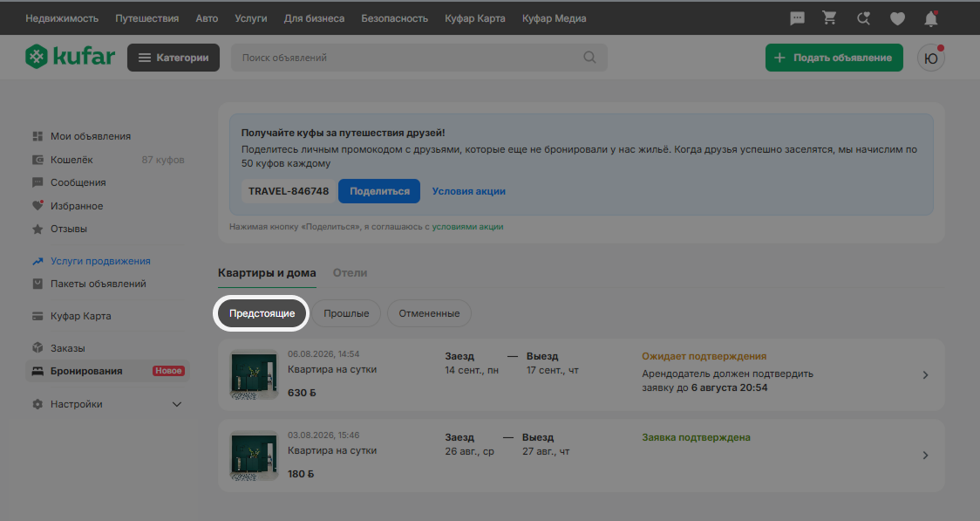The width and height of the screenshot is (980, 521).
Task: Click the Новое badge on Бронирования
Action: click(x=169, y=371)
